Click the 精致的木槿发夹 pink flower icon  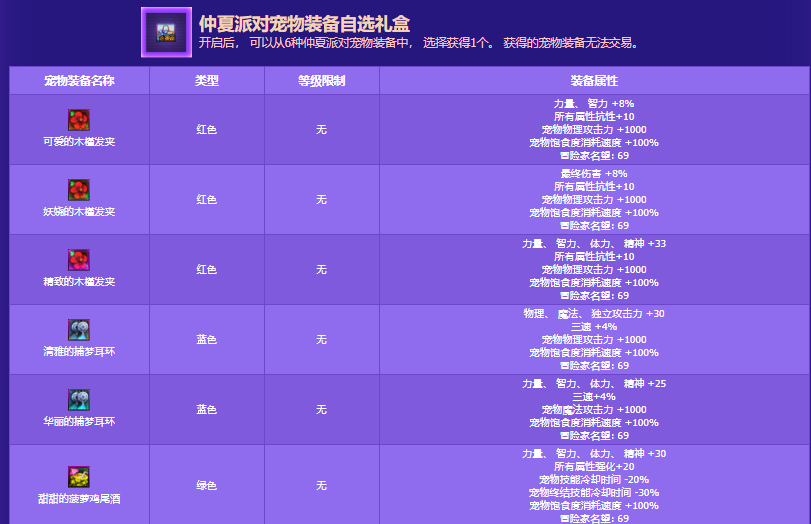pos(79,260)
